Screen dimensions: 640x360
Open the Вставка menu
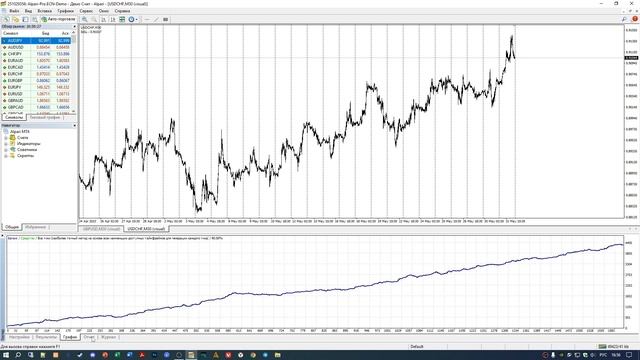coord(44,11)
